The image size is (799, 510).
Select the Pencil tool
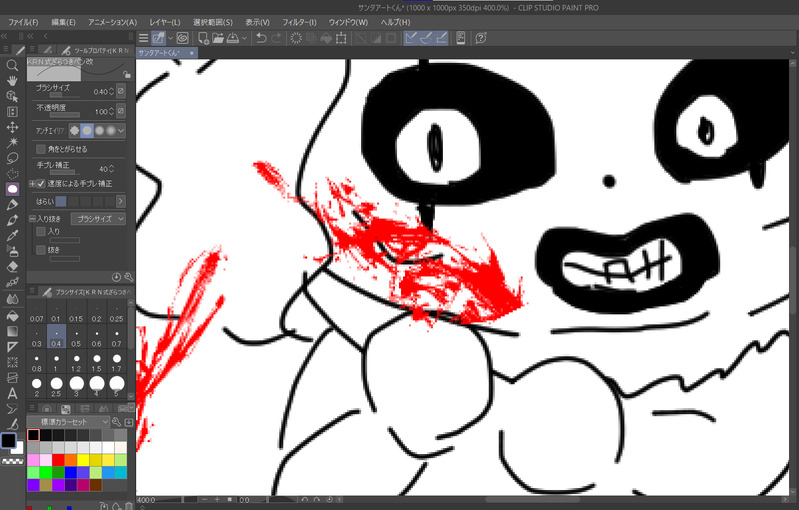tap(12, 204)
